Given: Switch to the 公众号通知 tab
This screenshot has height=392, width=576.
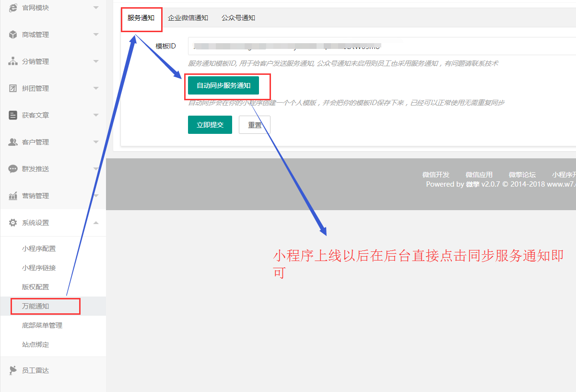Looking at the screenshot, I should (238, 18).
